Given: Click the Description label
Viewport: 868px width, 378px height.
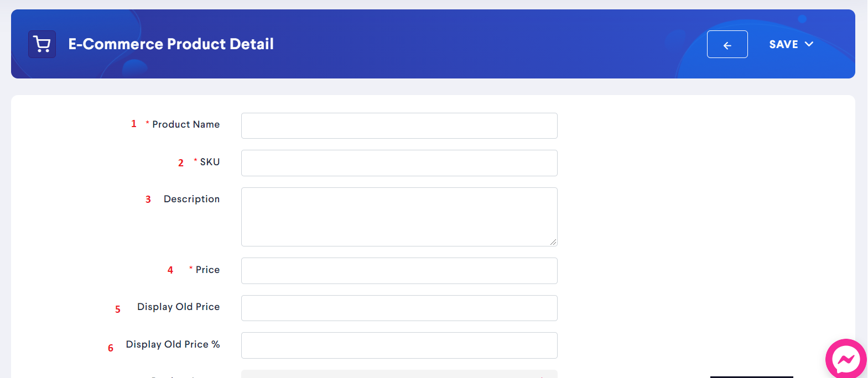Looking at the screenshot, I should 191,199.
